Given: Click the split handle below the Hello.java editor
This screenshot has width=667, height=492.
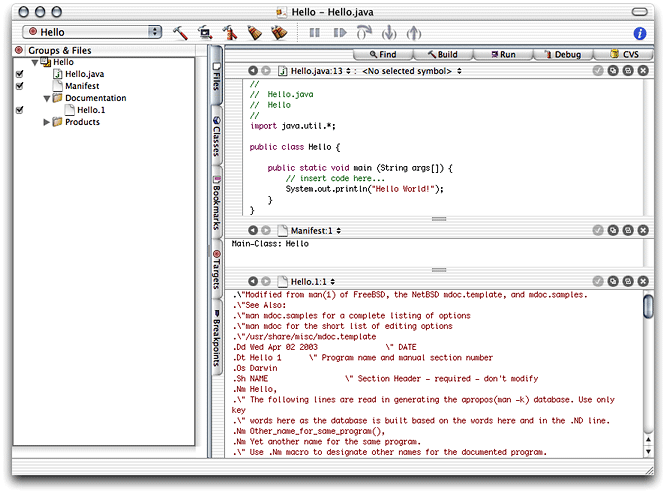Looking at the screenshot, I should [x=439, y=219].
